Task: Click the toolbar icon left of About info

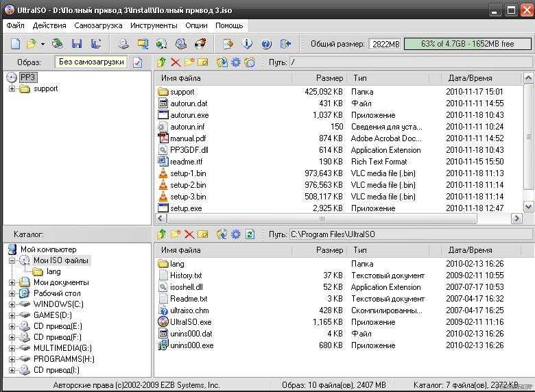Action: click(x=228, y=44)
